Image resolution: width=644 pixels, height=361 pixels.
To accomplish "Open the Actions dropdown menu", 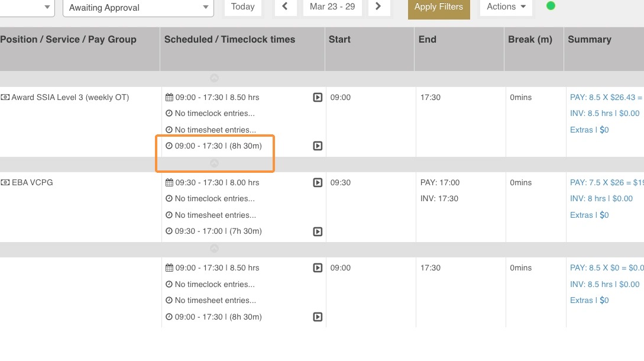I will pyautogui.click(x=506, y=7).
